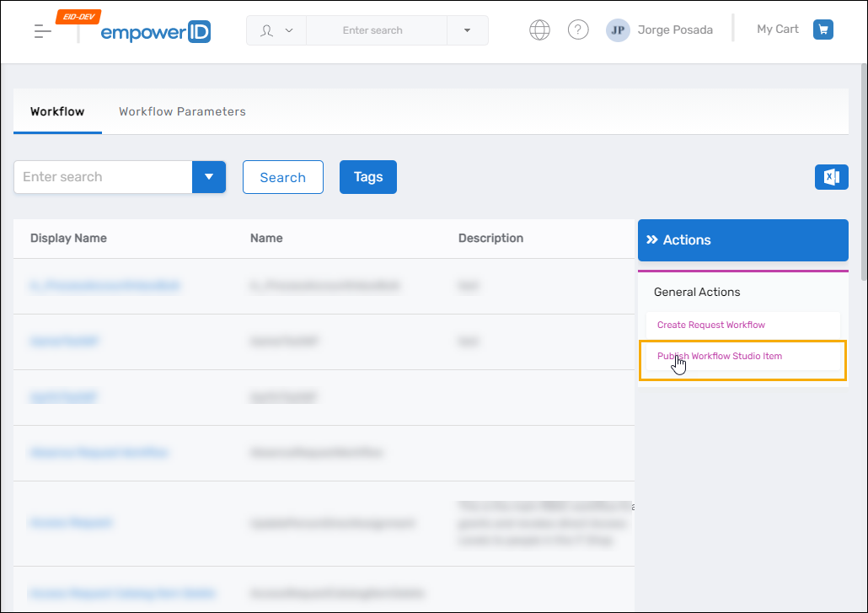Select the Workflow tab
This screenshot has height=613, width=868.
tap(56, 111)
